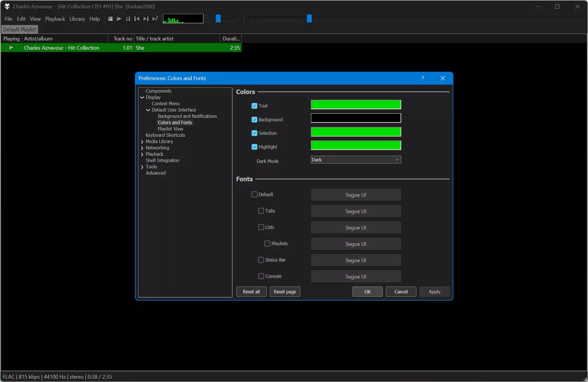Click the seek bar handle
Viewport: 588px width, 382px height.
[x=309, y=19]
